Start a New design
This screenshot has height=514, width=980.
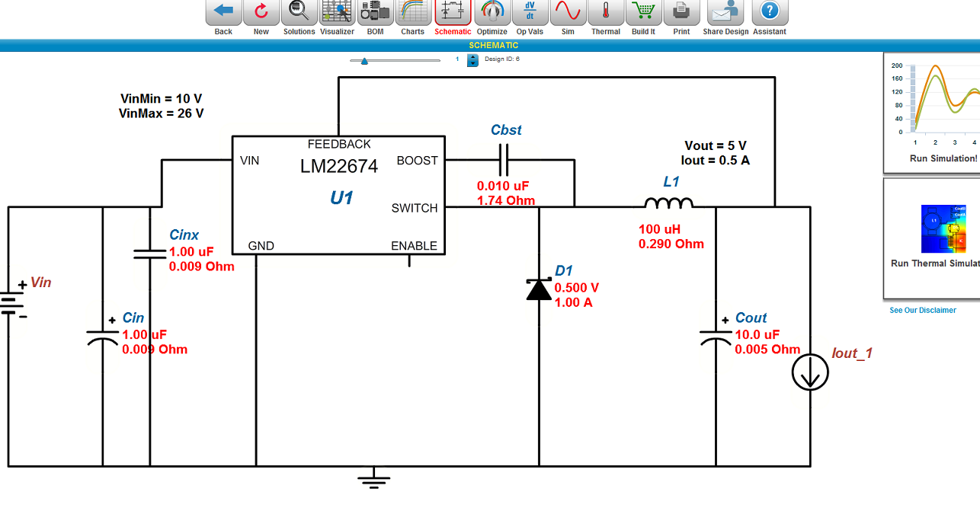[x=261, y=13]
